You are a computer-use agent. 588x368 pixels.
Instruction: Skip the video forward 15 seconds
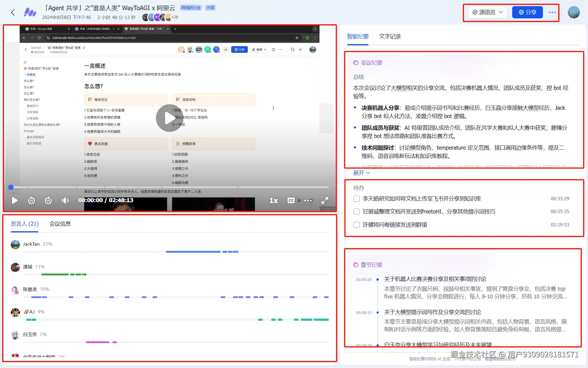48,201
